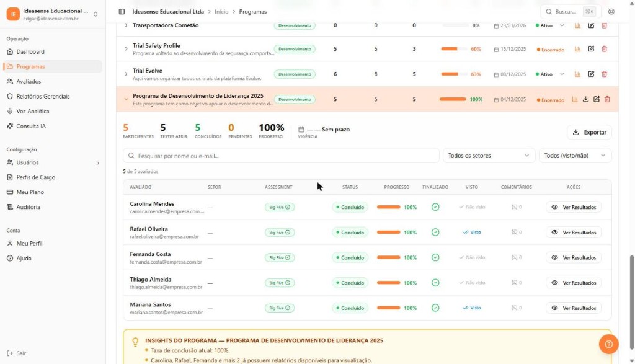This screenshot has width=635, height=364.
Task: Edit the Trial Safety Profile program
Action: [x=591, y=49]
